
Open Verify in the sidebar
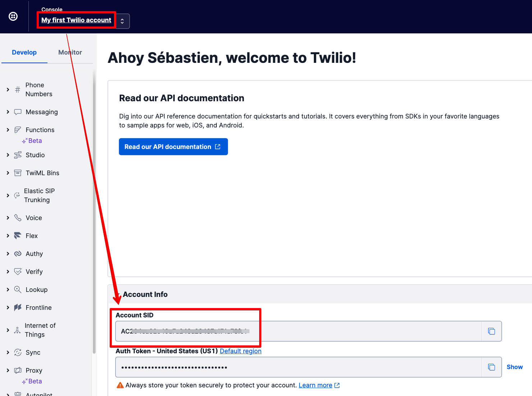(34, 272)
